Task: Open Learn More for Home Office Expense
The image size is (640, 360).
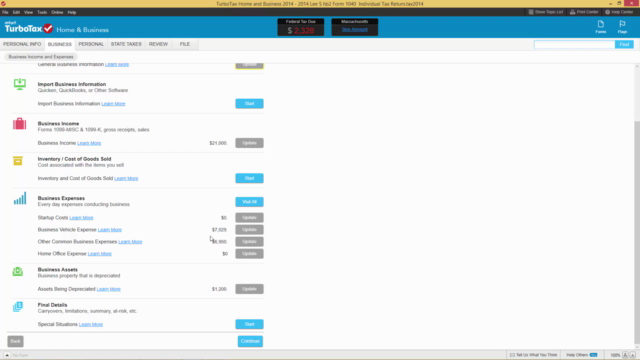Action: (x=100, y=253)
